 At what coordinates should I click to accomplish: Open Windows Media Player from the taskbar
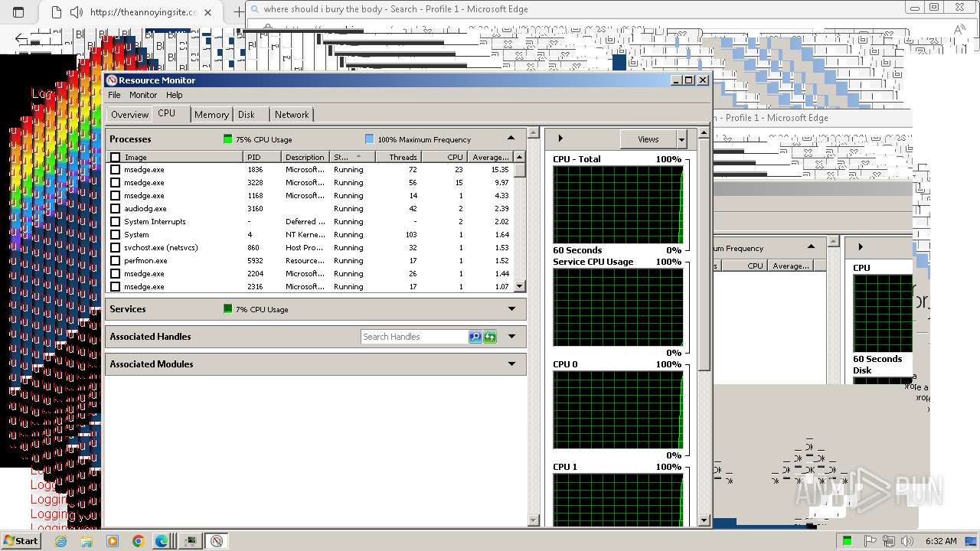(x=113, y=541)
